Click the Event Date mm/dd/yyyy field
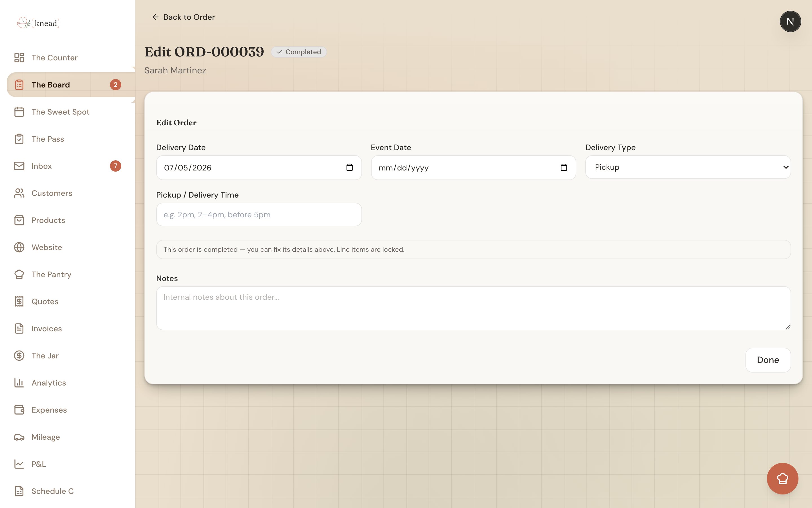 coord(473,167)
